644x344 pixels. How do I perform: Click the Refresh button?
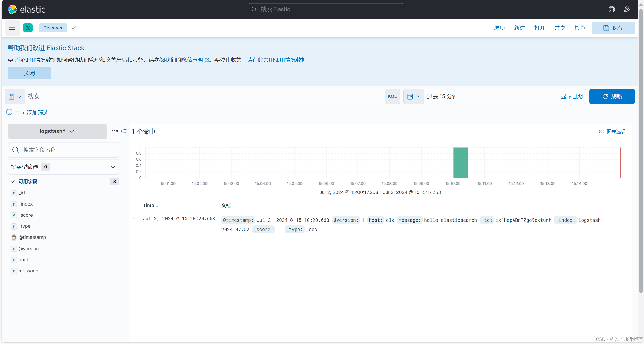612,96
